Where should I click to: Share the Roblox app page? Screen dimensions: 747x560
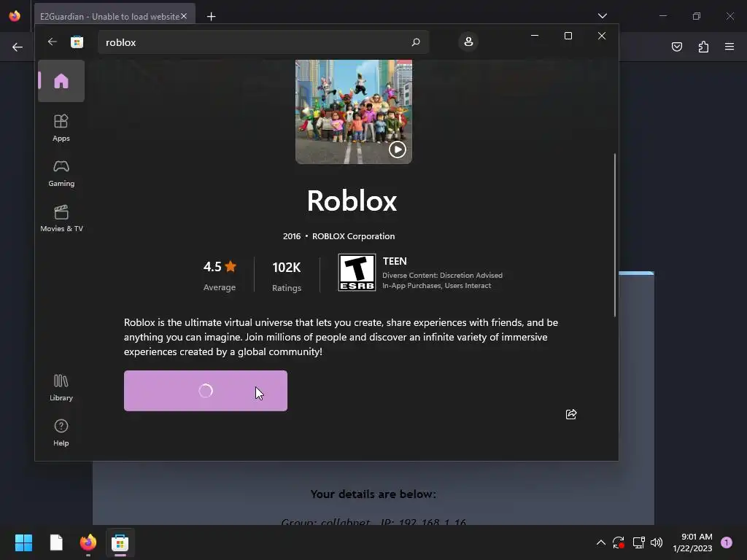(570, 414)
